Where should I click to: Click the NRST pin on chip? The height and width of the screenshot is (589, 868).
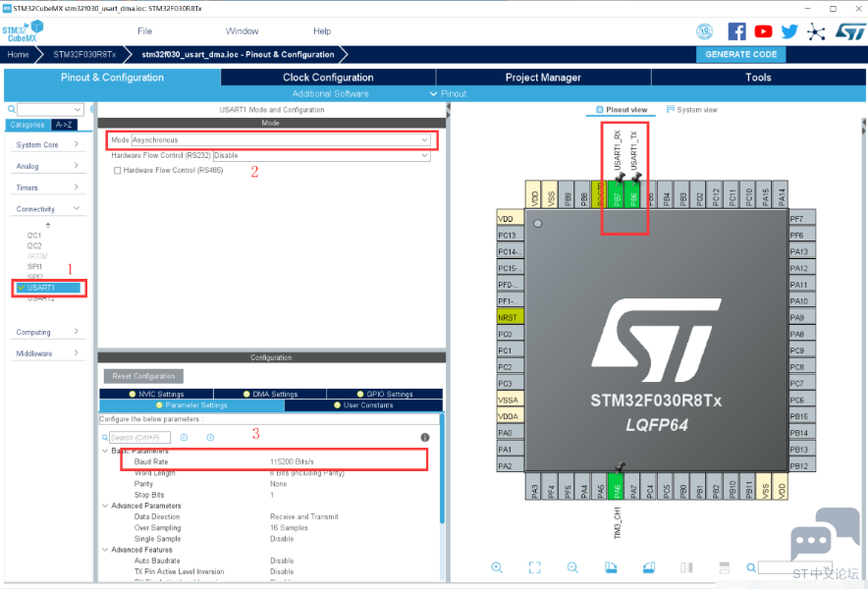510,317
